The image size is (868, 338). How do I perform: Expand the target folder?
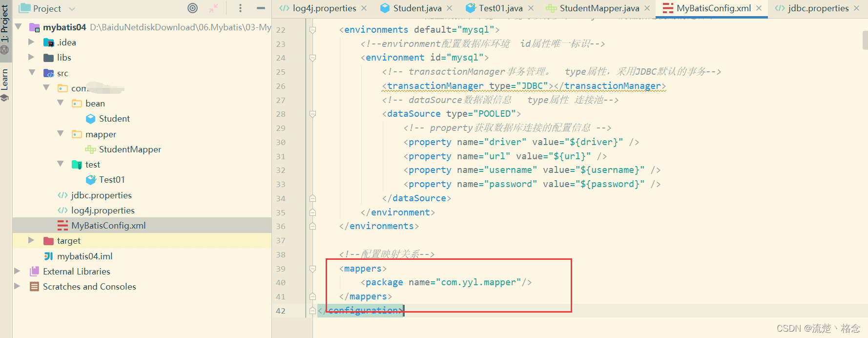(x=31, y=240)
